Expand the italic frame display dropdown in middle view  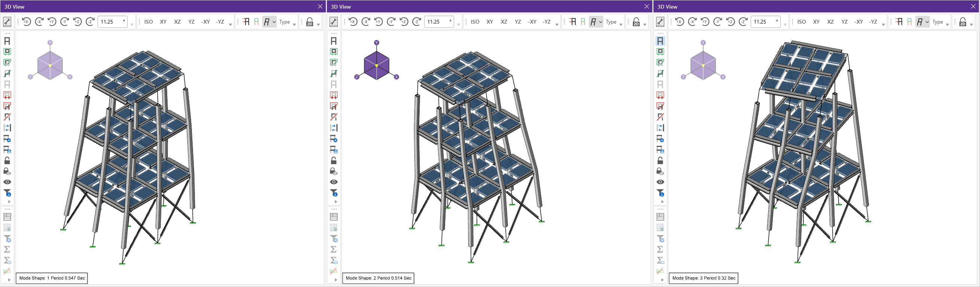point(601,22)
